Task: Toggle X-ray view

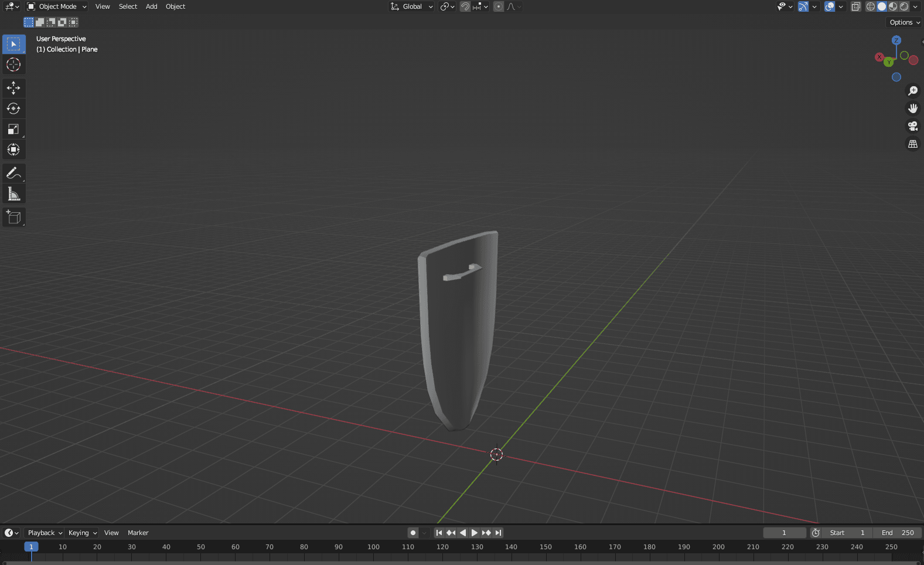Action: tap(856, 6)
